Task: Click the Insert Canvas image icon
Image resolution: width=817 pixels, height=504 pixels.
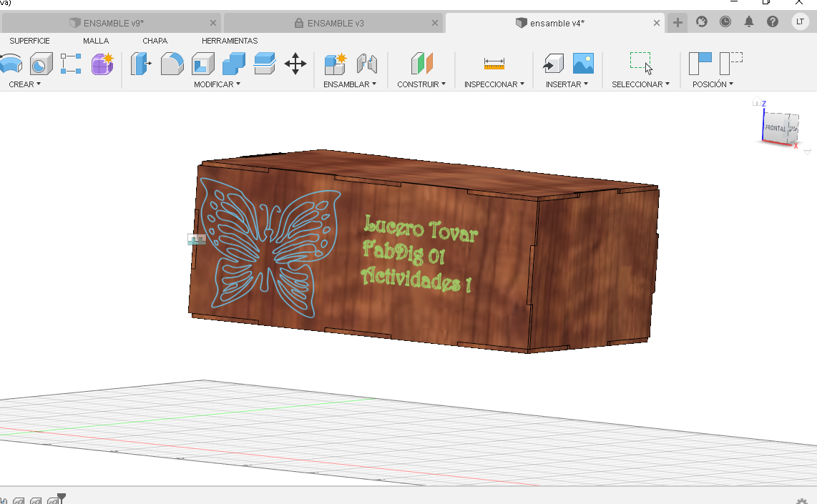Action: point(583,64)
